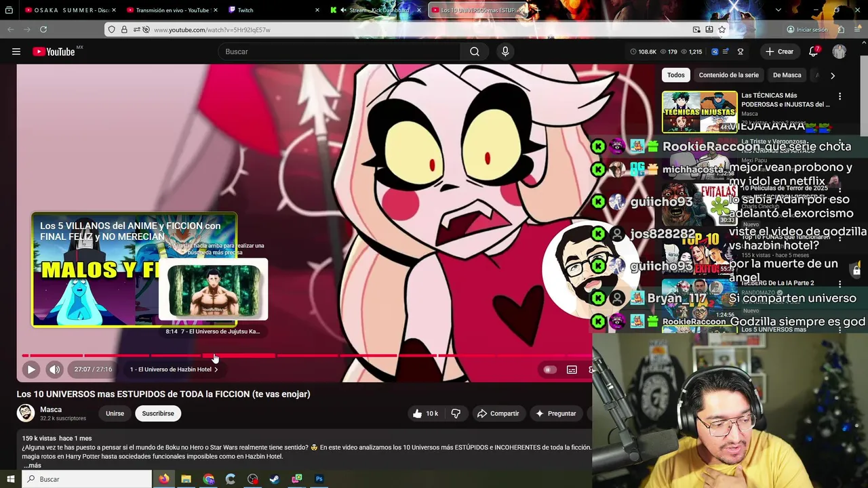Seek on the red video progress bar
The height and width of the screenshot is (488, 868).
pyautogui.click(x=307, y=355)
